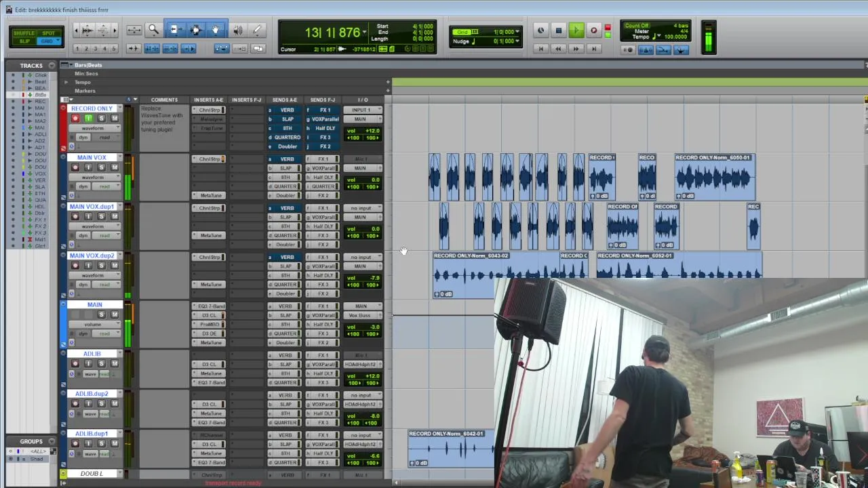Click horizontal zoom in arrow button
Screen dimensions: 868x488
114,30
